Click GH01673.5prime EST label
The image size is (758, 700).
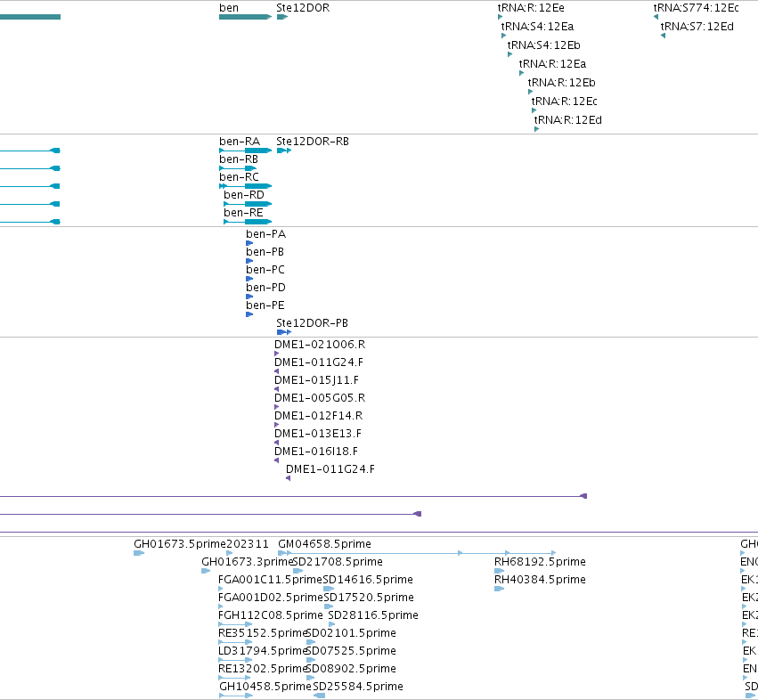click(180, 544)
